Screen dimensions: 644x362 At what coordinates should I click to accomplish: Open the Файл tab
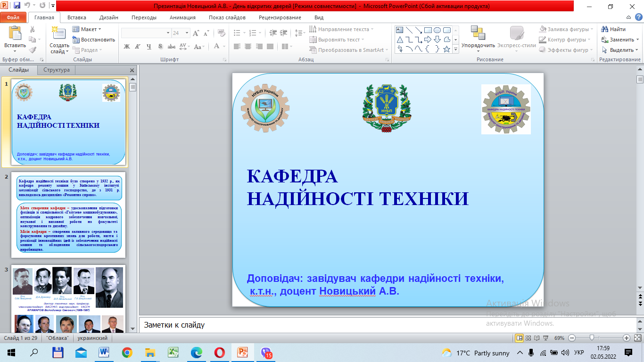13,17
